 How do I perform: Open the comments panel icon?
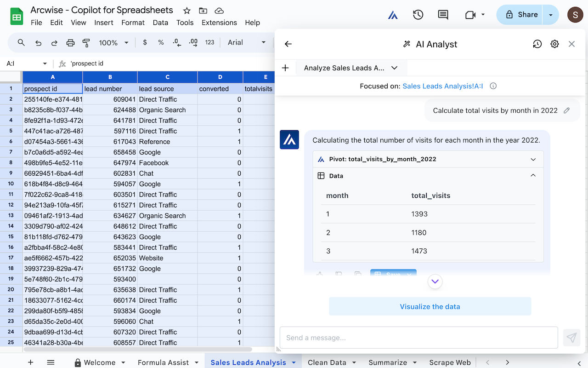[x=442, y=15]
